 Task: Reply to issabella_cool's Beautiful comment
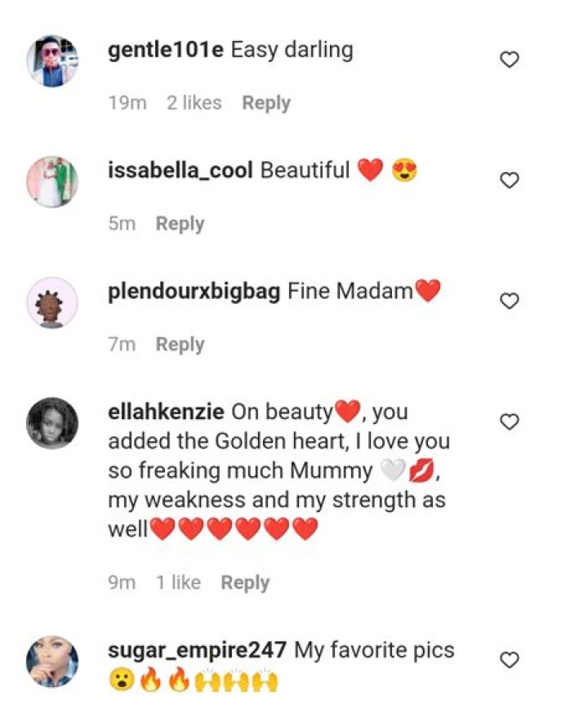(x=180, y=223)
